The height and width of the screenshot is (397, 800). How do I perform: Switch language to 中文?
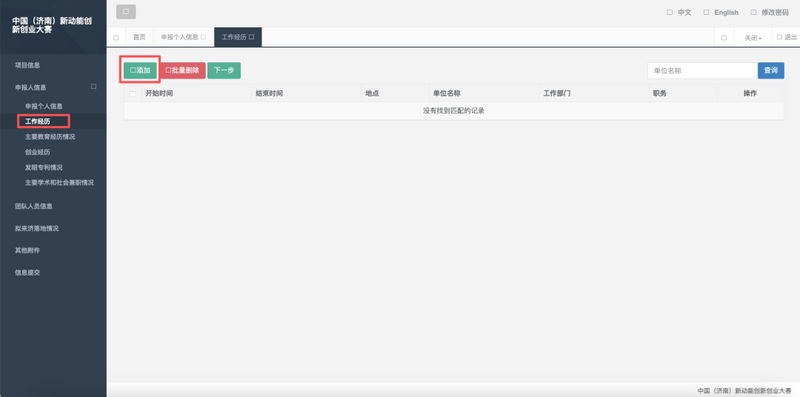tap(679, 12)
